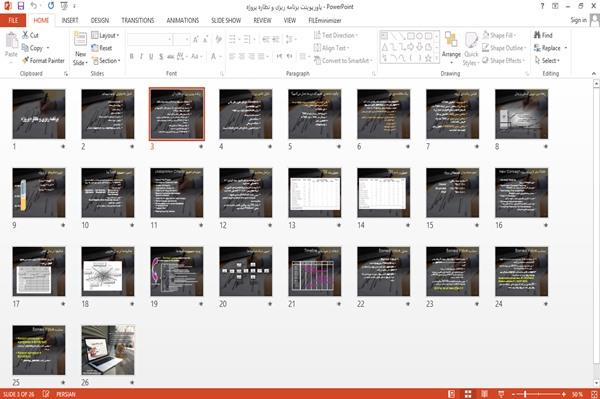Activate the Format Painter tool
600x399 pixels.
43,60
